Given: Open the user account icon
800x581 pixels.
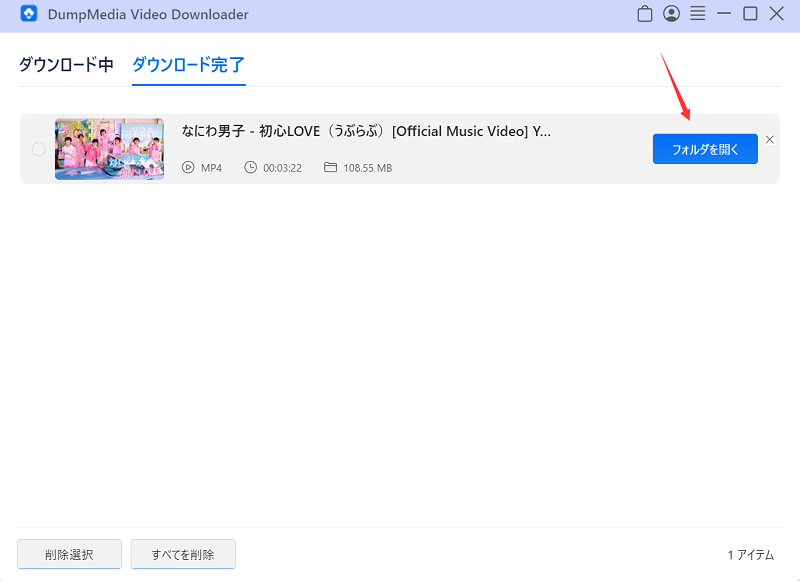Looking at the screenshot, I should click(671, 14).
